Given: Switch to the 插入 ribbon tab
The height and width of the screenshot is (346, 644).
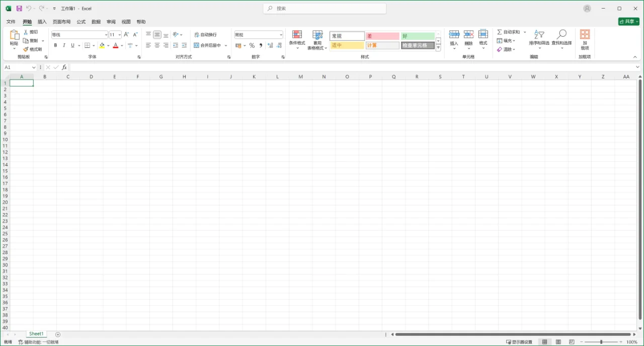Looking at the screenshot, I should (x=42, y=22).
